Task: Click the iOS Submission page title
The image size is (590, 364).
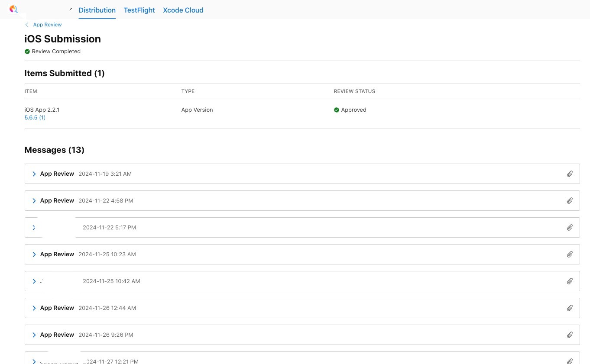Action: tap(62, 39)
